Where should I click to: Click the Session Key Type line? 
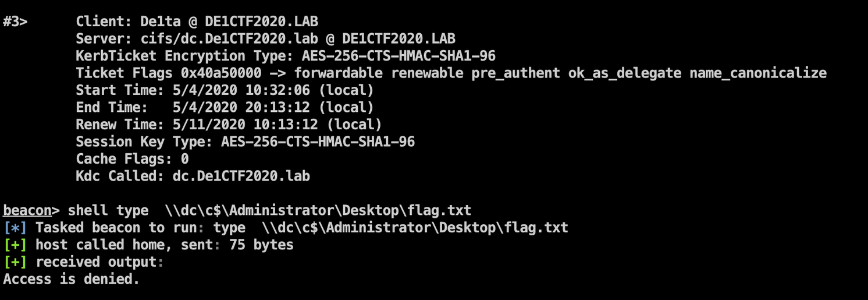[245, 142]
